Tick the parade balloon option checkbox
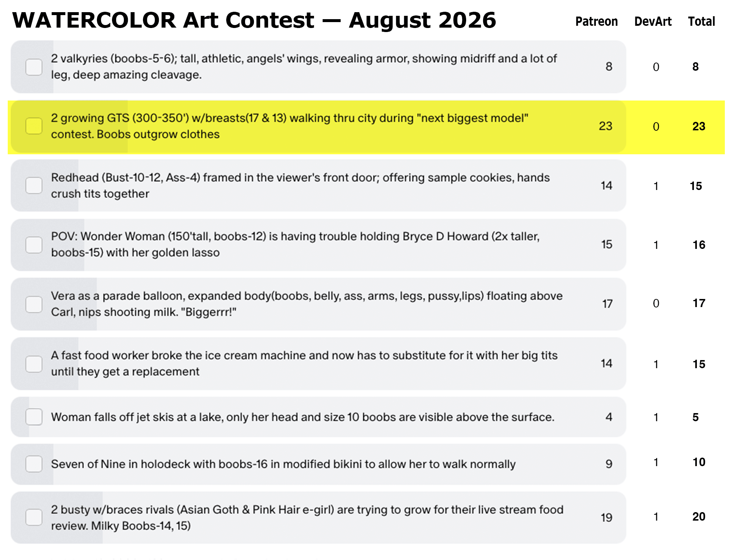737x560 pixels. tap(34, 304)
